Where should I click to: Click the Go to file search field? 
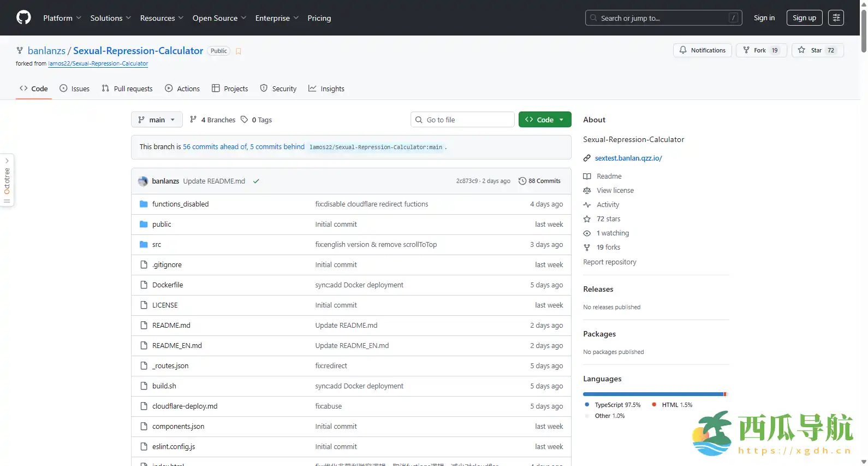pyautogui.click(x=462, y=120)
